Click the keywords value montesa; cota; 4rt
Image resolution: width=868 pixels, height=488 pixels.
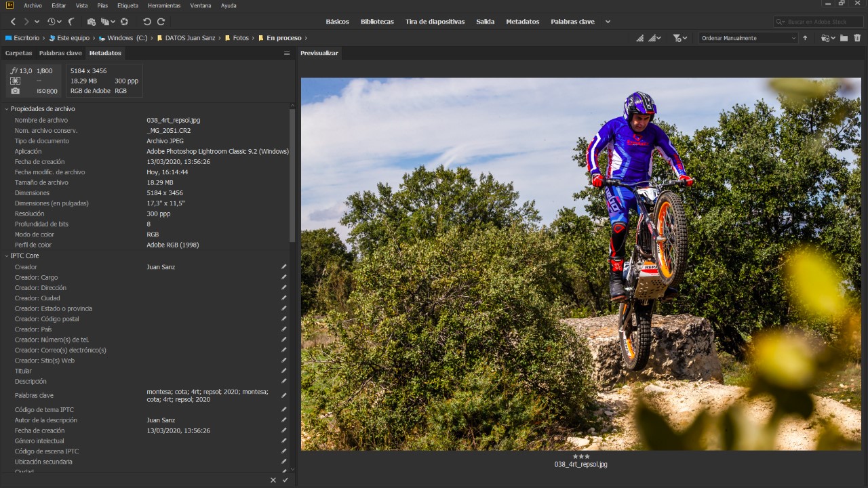pos(208,395)
